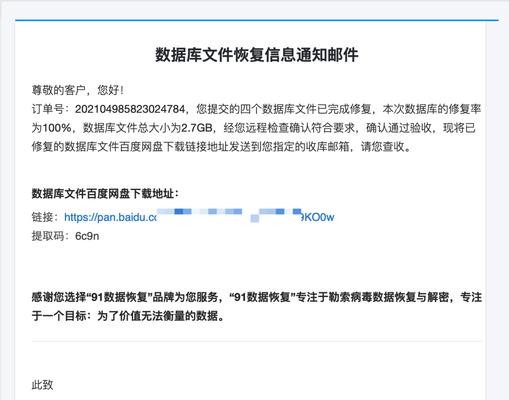
Task: Click the closing text 此致
Action: [42, 385]
